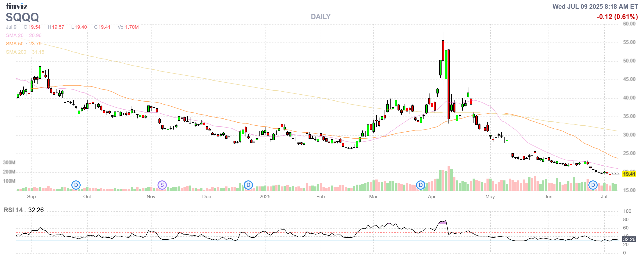Viewport: 644px width, 260px height.
Task: Click the finviz logo
Action: click(16, 6)
